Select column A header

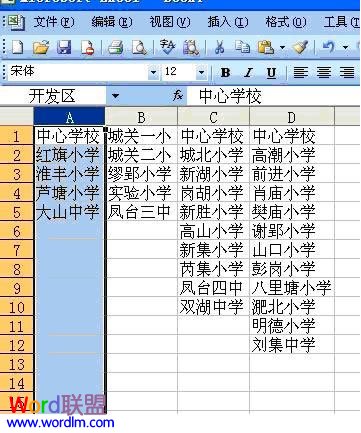tap(69, 117)
